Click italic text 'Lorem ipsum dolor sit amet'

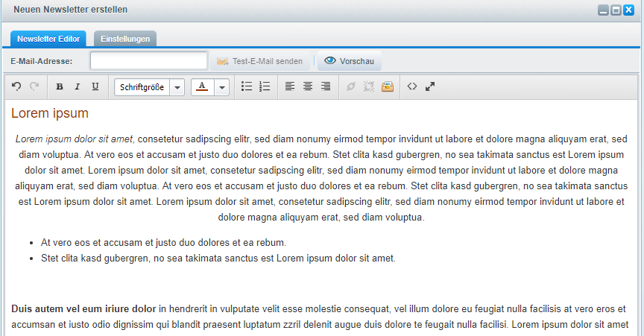point(74,139)
